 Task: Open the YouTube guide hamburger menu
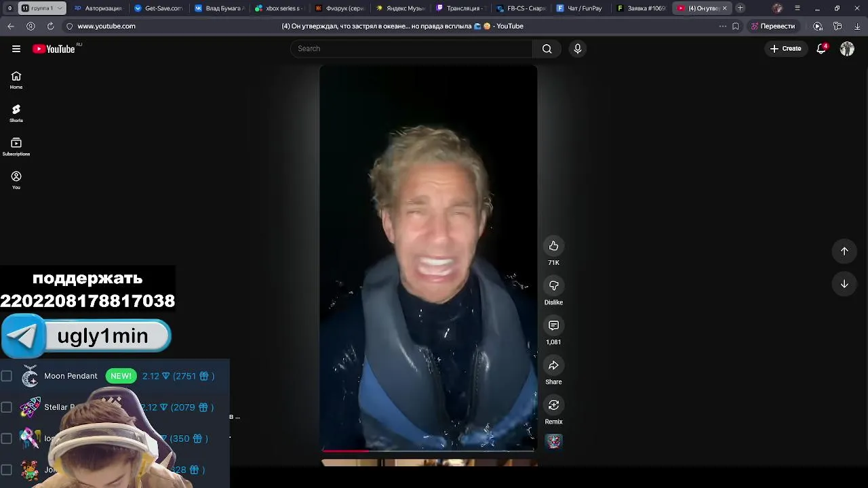coord(16,49)
